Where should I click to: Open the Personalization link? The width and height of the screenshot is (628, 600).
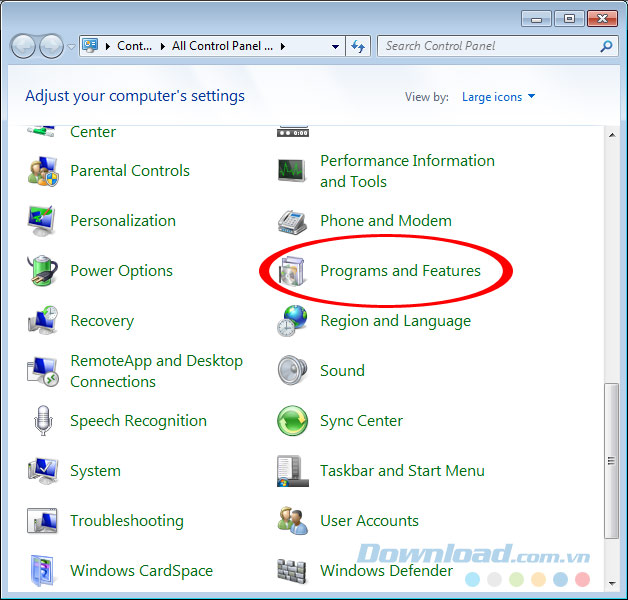tap(123, 221)
